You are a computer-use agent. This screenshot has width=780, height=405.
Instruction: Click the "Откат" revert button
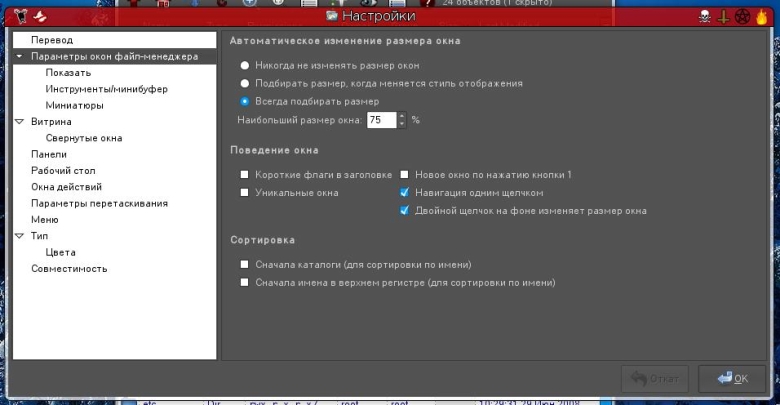tap(655, 379)
